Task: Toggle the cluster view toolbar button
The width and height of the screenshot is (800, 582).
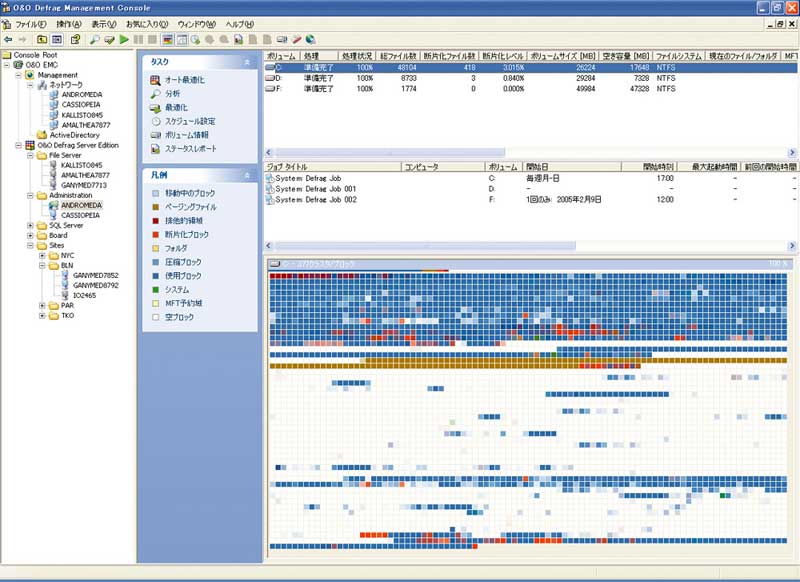Action: [167, 39]
